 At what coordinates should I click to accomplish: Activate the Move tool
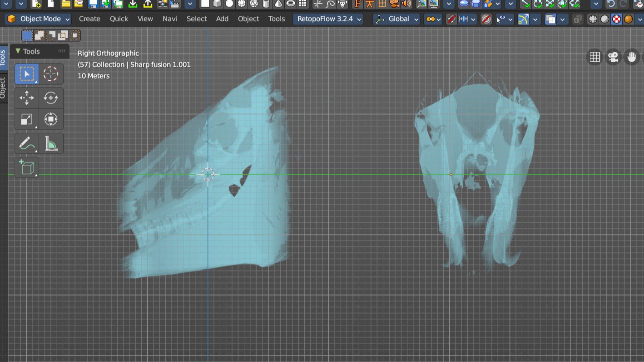coord(27,98)
